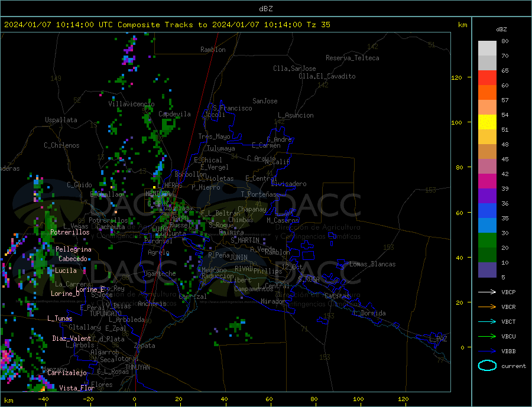The height and width of the screenshot is (407, 532).
Task: Click the 'M_Caseros' map label
Action: [283, 220]
